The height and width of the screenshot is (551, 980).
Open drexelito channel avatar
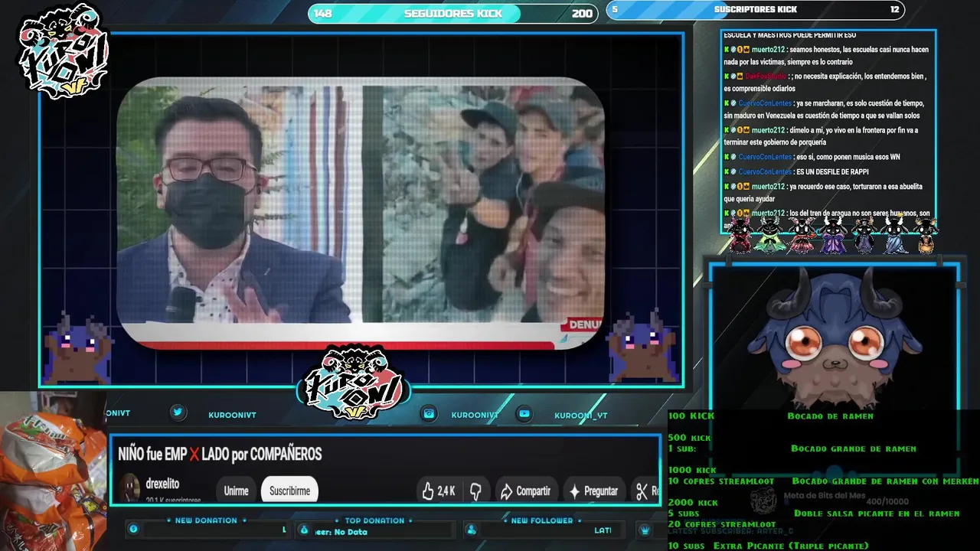130,488
